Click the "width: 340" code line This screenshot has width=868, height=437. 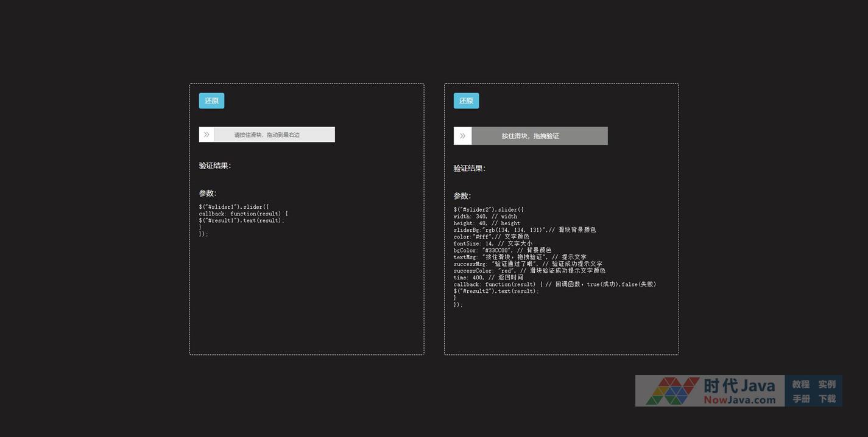485,216
